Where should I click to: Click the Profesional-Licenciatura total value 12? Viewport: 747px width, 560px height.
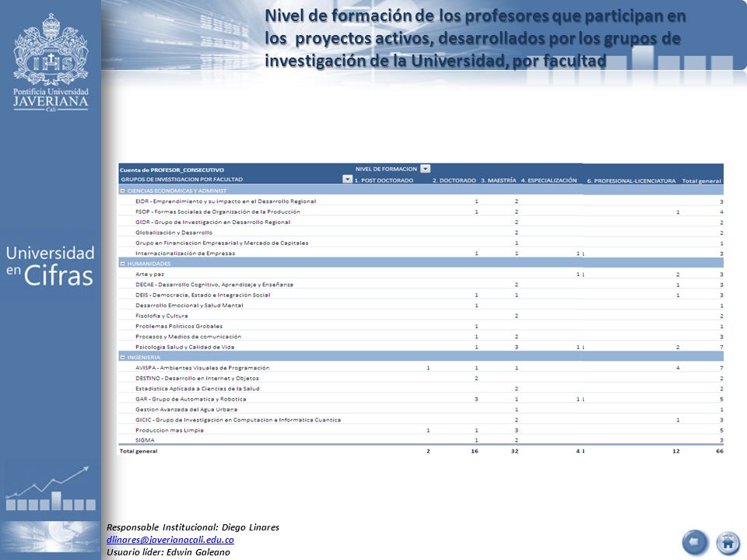(675, 451)
